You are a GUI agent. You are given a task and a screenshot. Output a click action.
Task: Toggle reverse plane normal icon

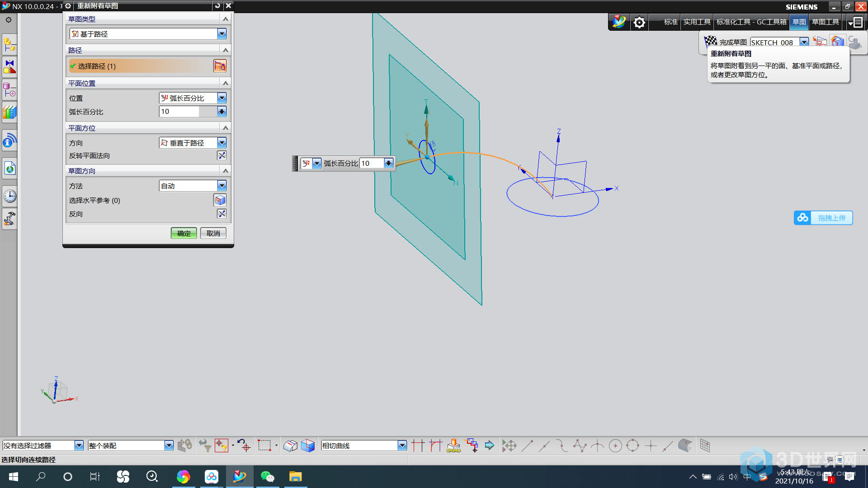tap(222, 155)
